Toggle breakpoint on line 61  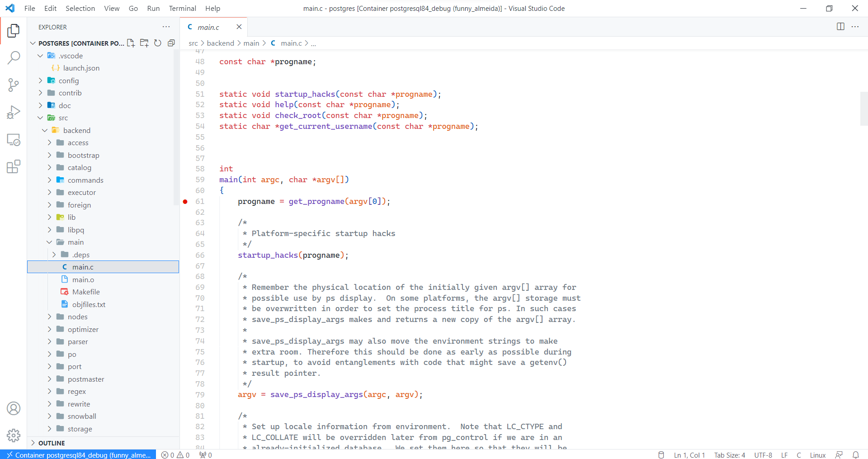tap(185, 202)
